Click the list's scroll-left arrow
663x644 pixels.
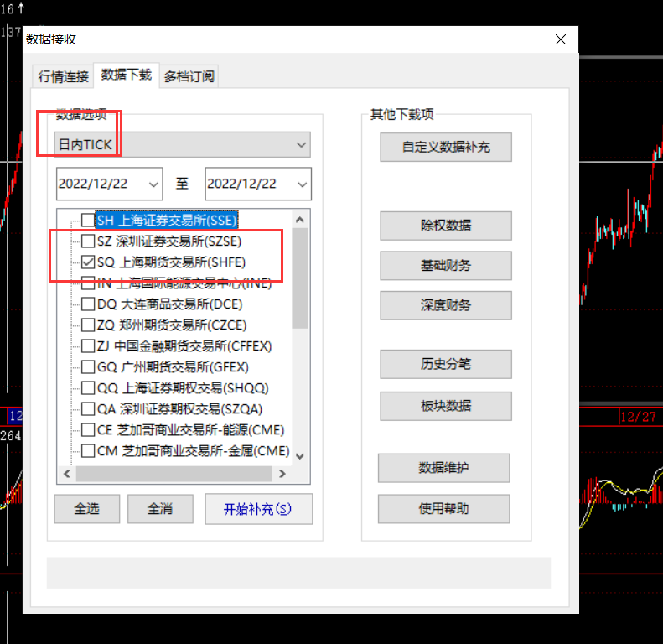(67, 474)
